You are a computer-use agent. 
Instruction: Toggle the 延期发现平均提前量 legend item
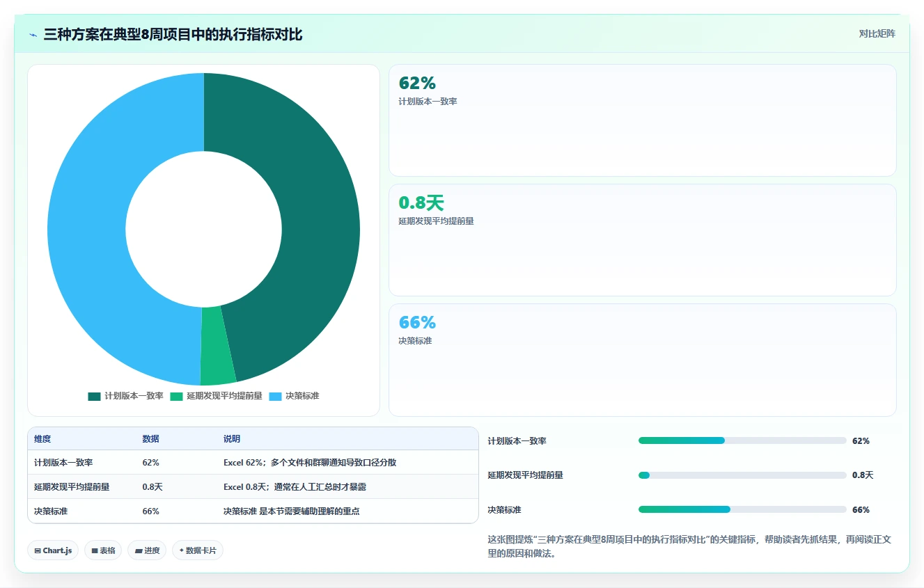[x=216, y=396]
